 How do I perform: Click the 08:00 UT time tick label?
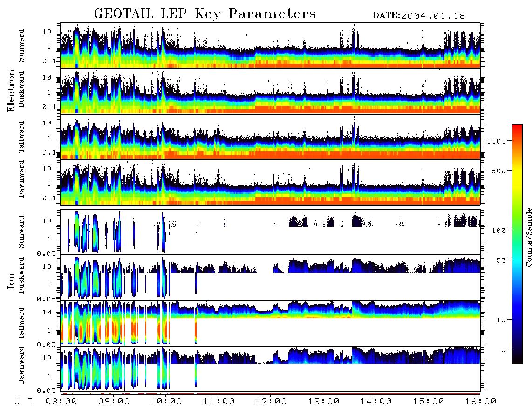click(x=61, y=402)
